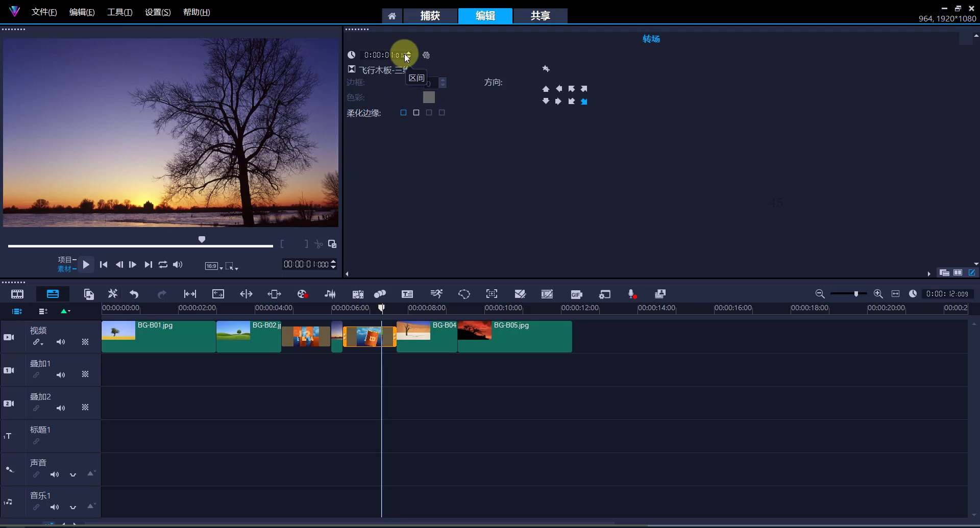This screenshot has height=528, width=980.
Task: Open customize toolbar tools icon
Action: coord(112,294)
